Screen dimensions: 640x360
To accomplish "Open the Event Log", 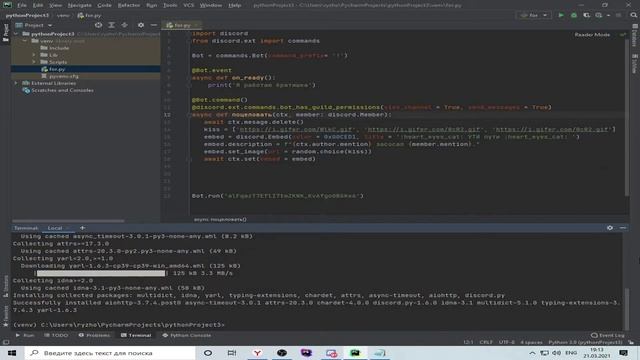I will (x=608, y=335).
